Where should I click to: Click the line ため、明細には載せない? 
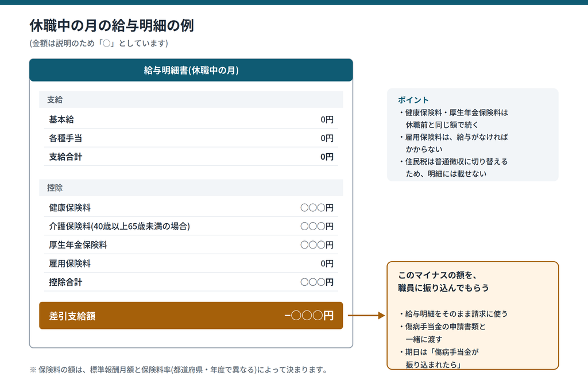(446, 174)
